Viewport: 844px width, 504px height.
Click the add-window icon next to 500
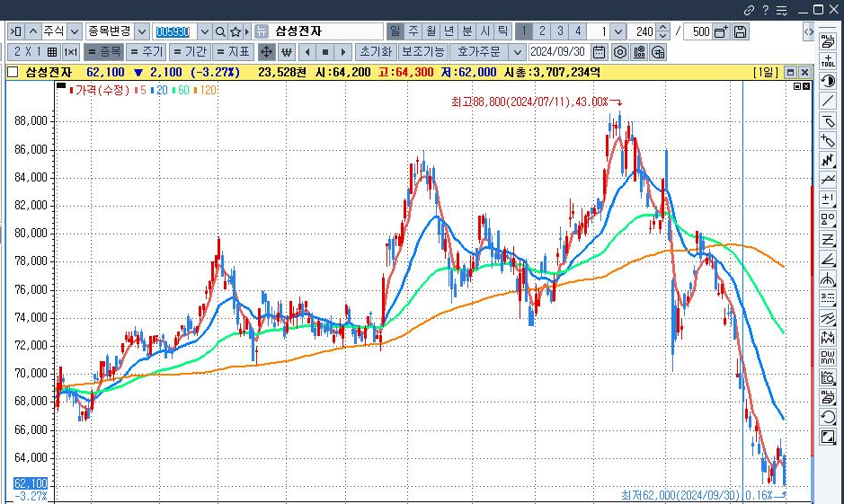721,31
